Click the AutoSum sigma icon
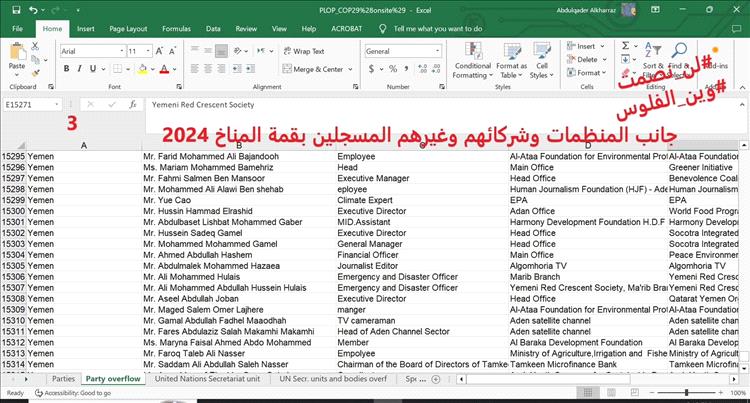This screenshot has height=403, width=750. (x=625, y=46)
